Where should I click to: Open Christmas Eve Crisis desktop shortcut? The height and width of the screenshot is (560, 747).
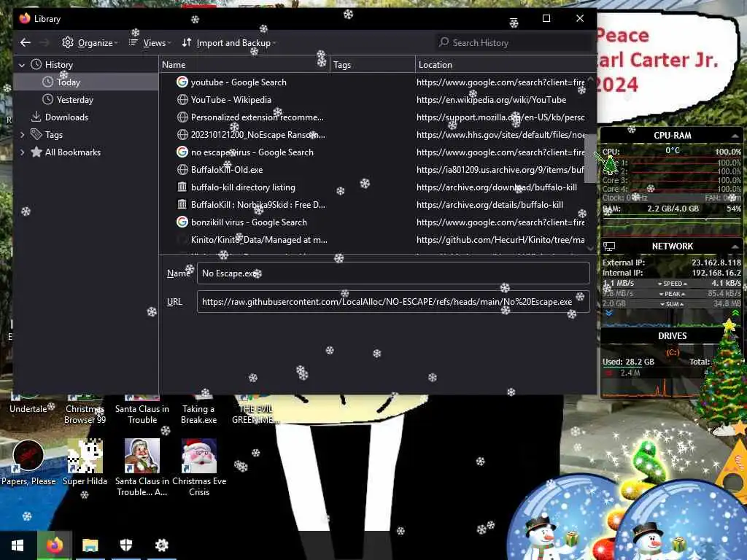point(199,467)
